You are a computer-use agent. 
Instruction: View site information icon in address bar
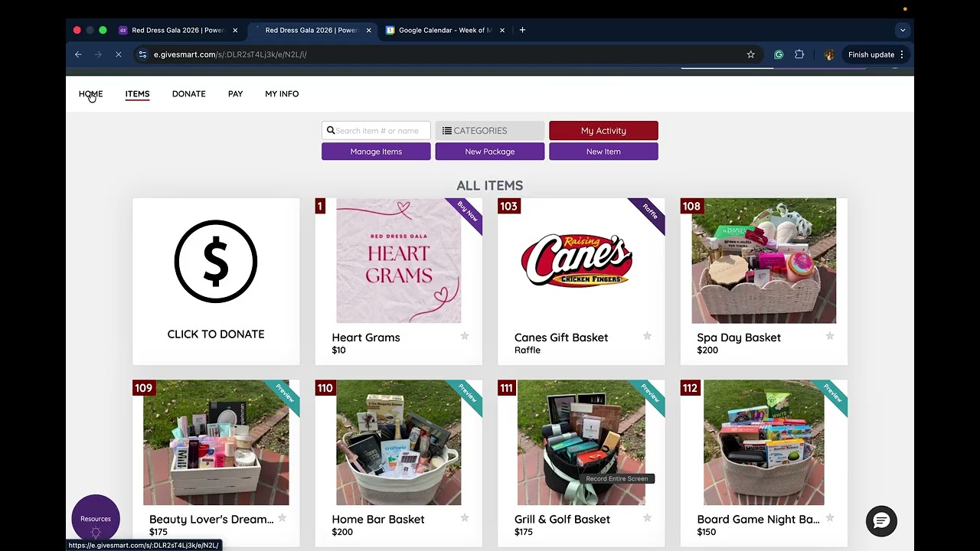pos(142,54)
